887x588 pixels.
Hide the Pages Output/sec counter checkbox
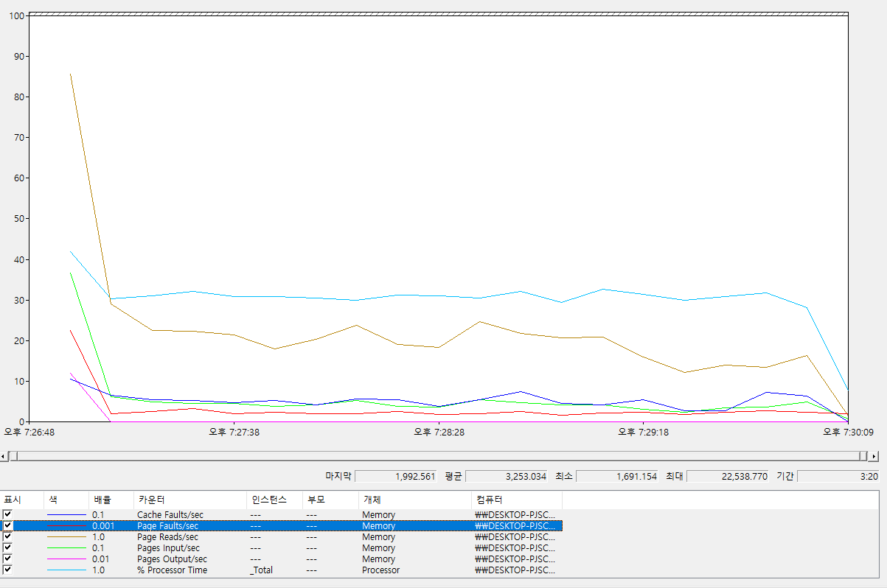pyautogui.click(x=7, y=559)
